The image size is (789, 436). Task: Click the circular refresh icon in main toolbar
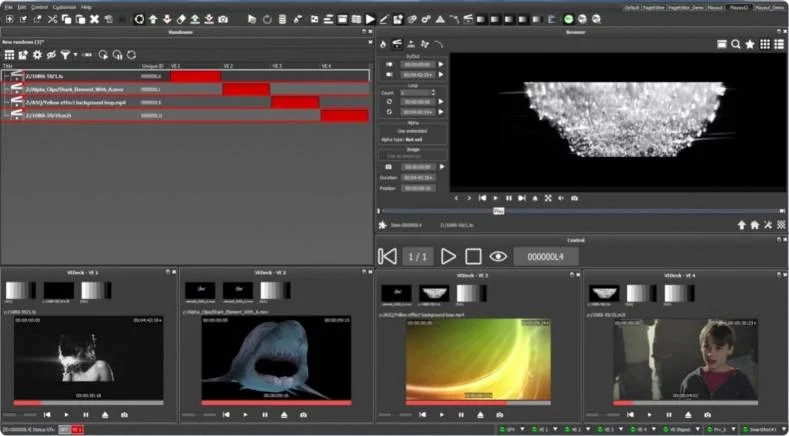coord(139,20)
